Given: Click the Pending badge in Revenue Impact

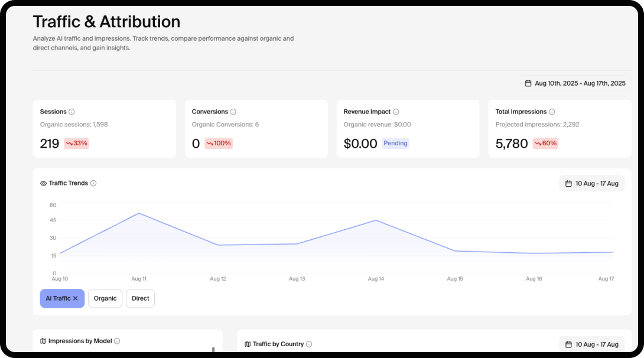Looking at the screenshot, I should [395, 144].
